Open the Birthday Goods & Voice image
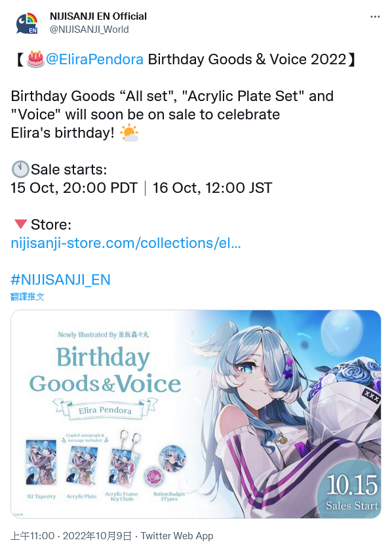This screenshot has height=553, width=392. [195, 415]
